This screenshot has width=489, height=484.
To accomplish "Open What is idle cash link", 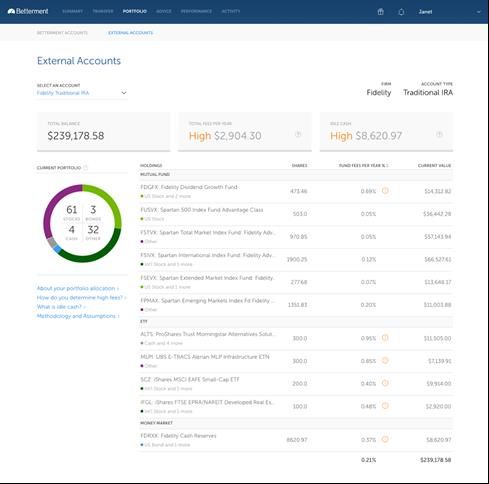I will click(61, 307).
